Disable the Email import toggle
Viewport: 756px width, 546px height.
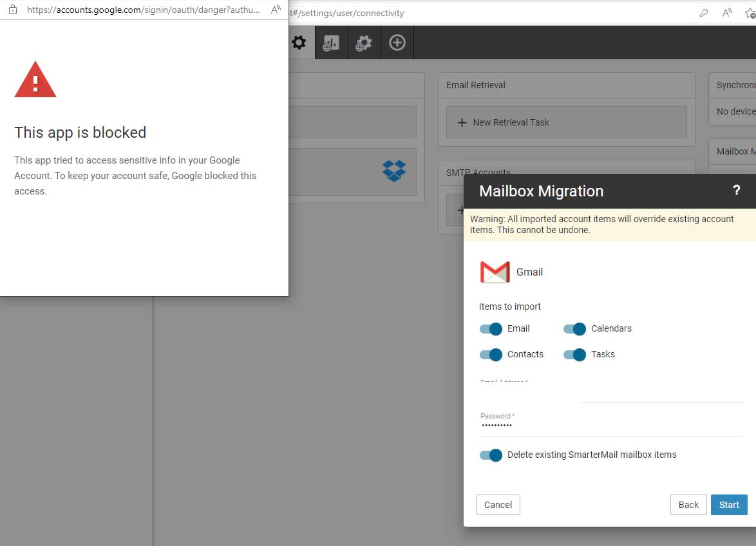click(x=491, y=329)
